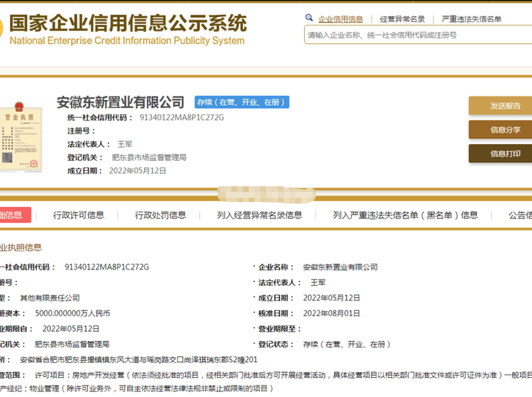Switch to 经营异常名录 search tab
Screen dimensions: 532x397
(402, 19)
